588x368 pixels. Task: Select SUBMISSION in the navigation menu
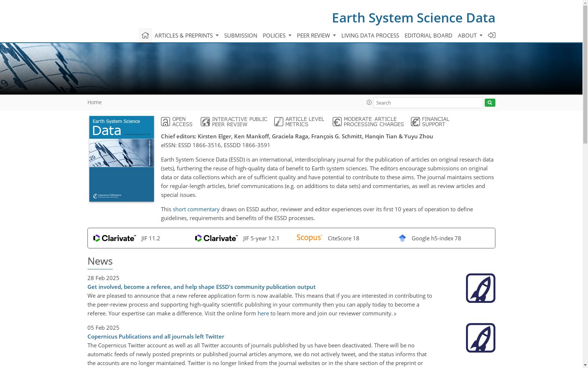click(x=241, y=35)
